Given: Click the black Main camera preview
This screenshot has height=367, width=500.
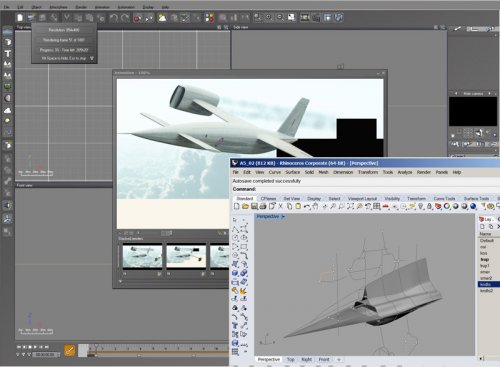Looking at the screenshot, I should coord(473,111).
